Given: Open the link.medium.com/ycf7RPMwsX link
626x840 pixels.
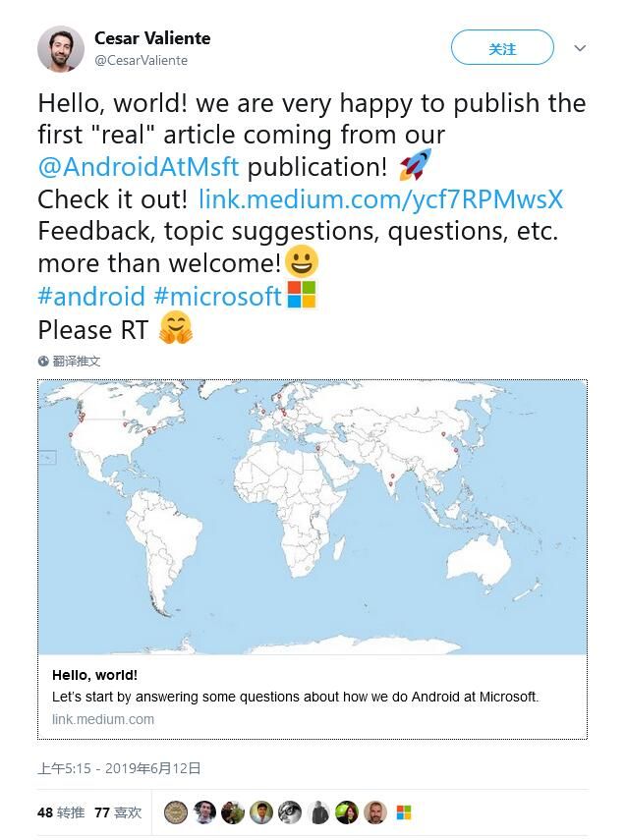Looking at the screenshot, I should (380, 199).
